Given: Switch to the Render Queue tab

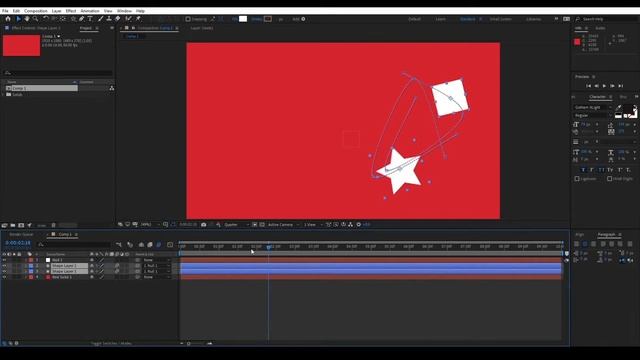Looking at the screenshot, I should [x=21, y=234].
